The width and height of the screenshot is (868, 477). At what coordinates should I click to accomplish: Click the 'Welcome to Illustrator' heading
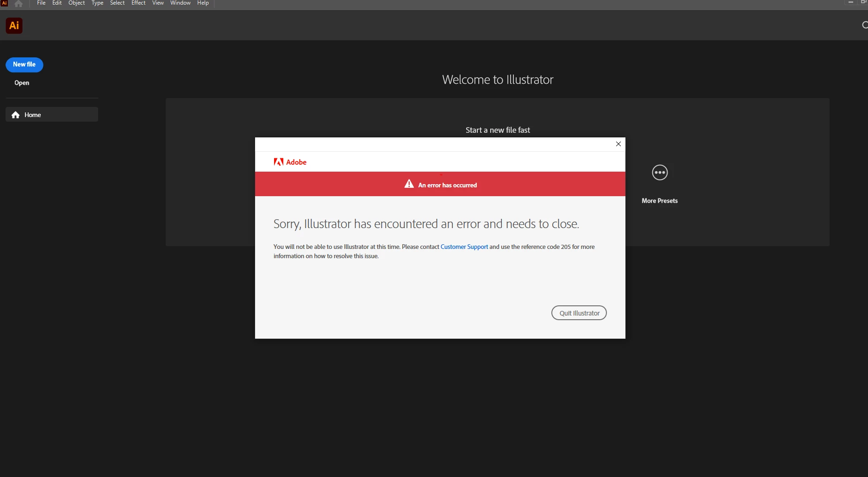coord(498,80)
